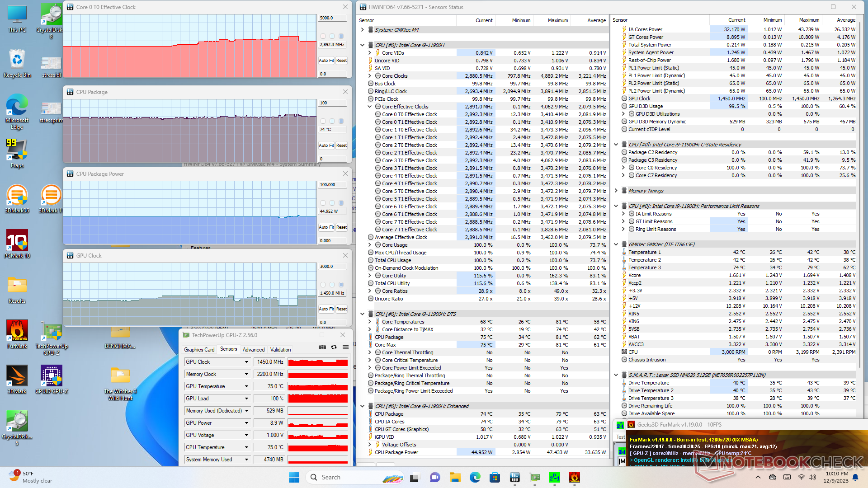
Task: Click FurMark icon in the taskbar
Action: pyautogui.click(x=574, y=477)
